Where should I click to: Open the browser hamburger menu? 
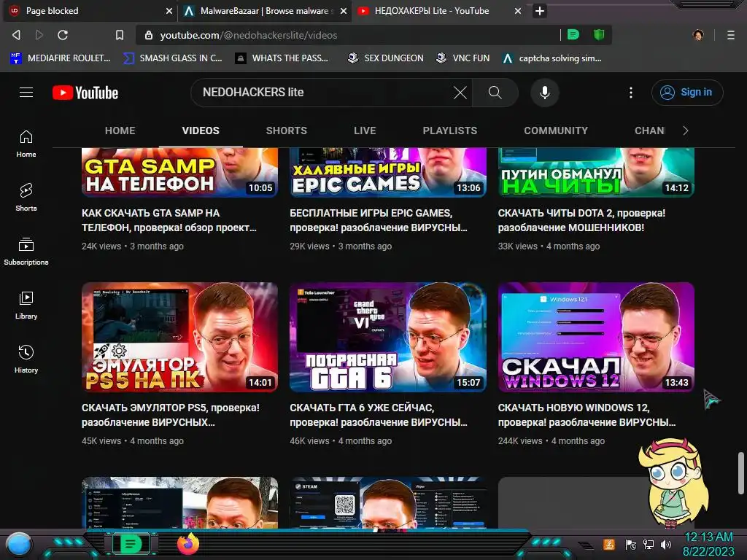730,35
